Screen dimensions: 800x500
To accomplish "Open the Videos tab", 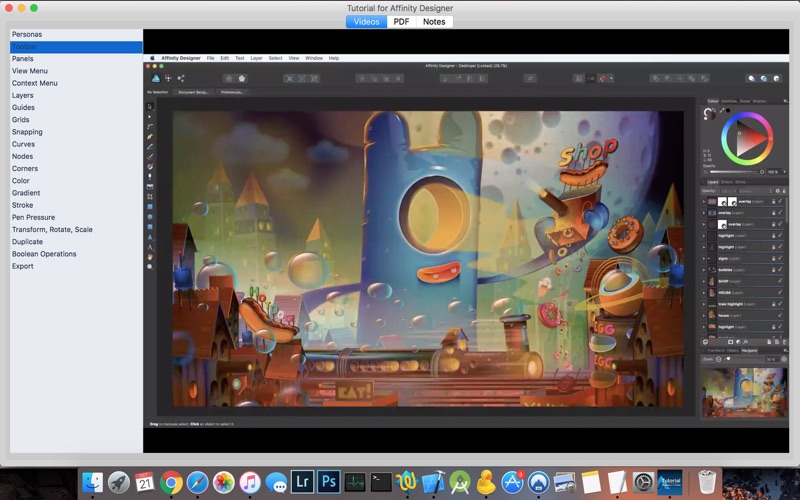I will pyautogui.click(x=366, y=21).
